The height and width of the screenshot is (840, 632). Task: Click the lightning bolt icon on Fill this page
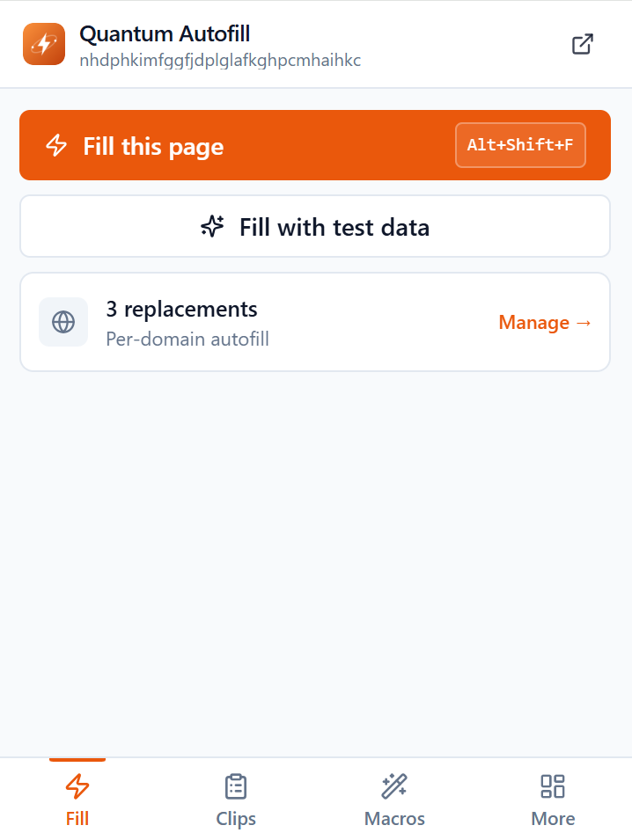[x=56, y=145]
